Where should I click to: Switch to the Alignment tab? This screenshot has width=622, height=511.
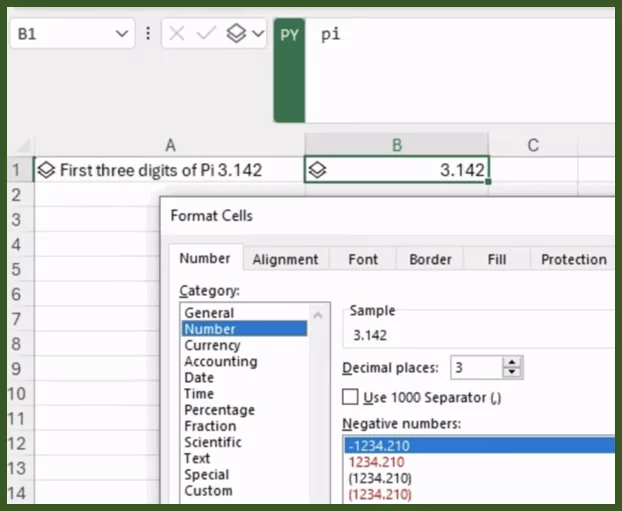[285, 259]
